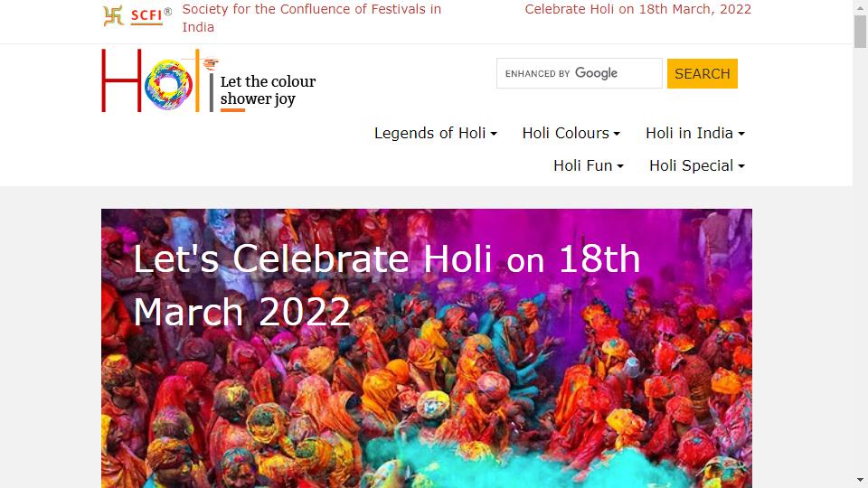This screenshot has height=488, width=868.
Task: Click the caret arrow beside Holi in India
Action: (741, 134)
